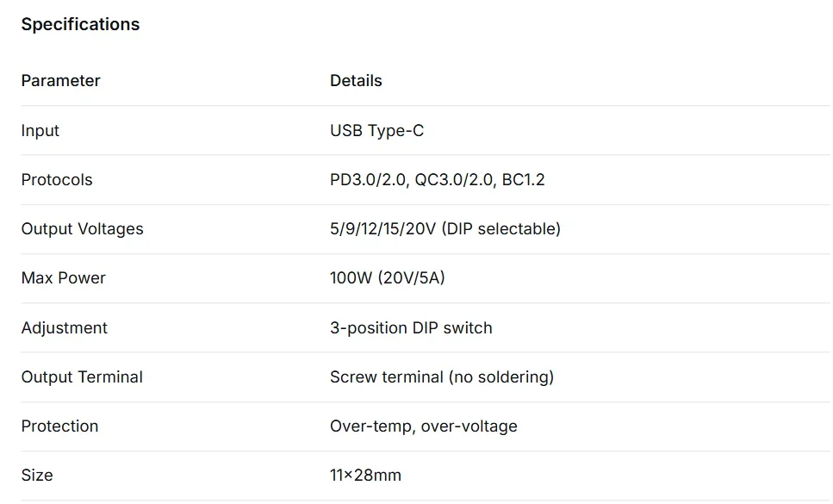833x504 pixels.
Task: Click the USB Type-C value
Action: coord(376,131)
